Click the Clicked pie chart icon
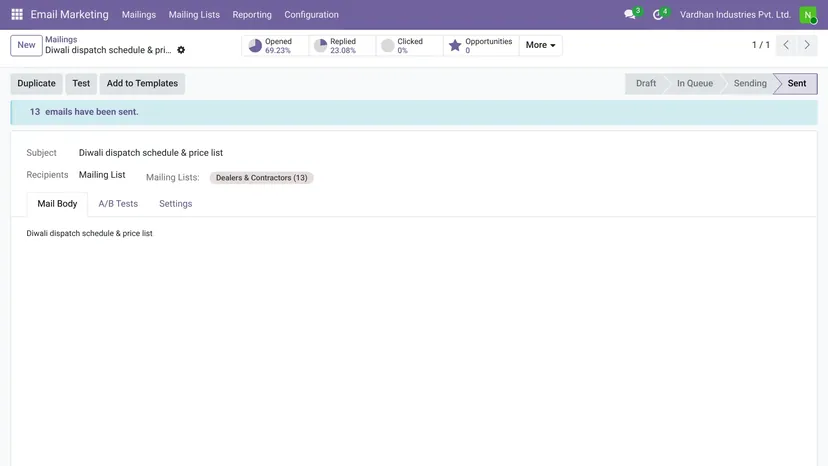Screen dimensions: 828x466 coord(388,45)
